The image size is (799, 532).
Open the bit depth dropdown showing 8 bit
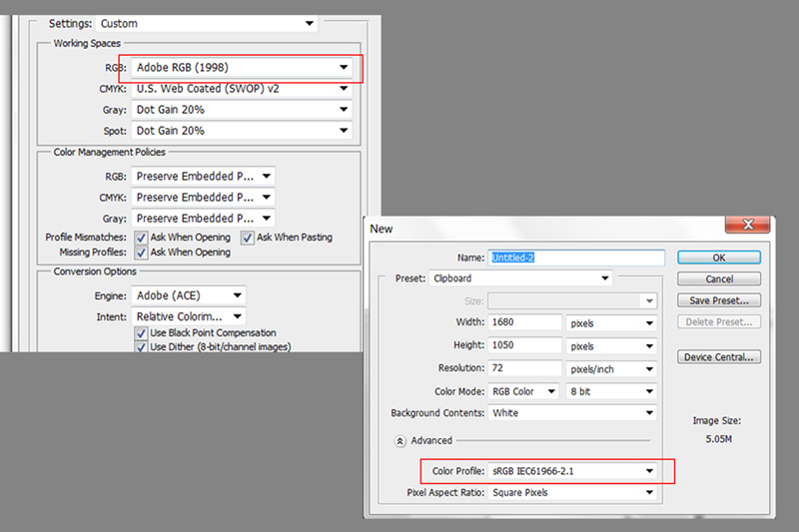[x=611, y=391]
